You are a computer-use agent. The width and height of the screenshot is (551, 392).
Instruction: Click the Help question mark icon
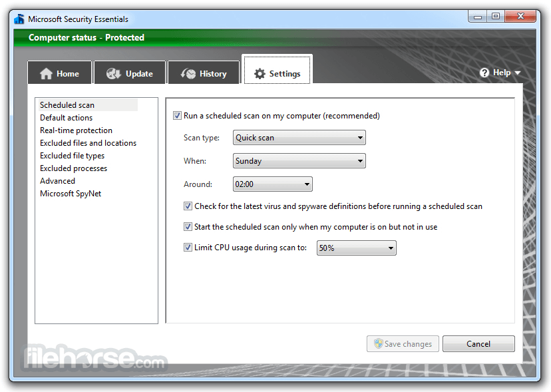(484, 73)
